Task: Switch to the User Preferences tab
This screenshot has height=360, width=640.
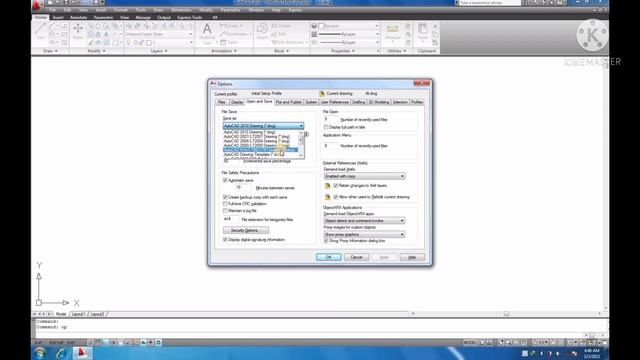Action: pyautogui.click(x=334, y=102)
